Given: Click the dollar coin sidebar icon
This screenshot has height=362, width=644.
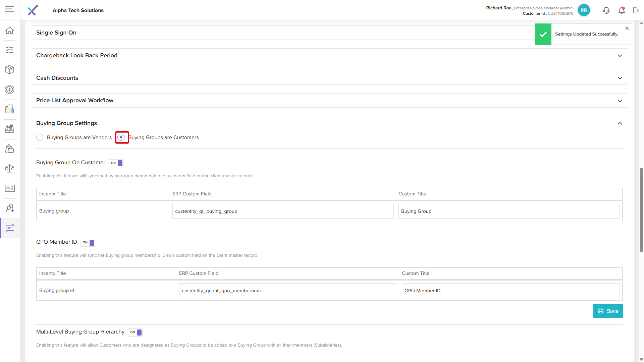Looking at the screenshot, I should 10,89.
